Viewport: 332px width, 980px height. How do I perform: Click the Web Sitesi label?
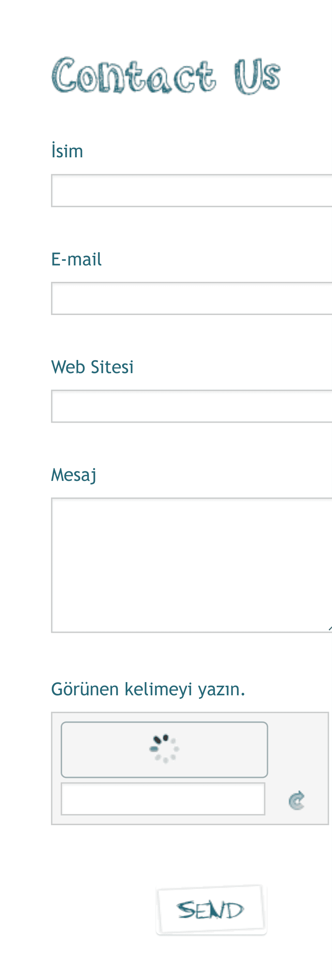point(92,367)
